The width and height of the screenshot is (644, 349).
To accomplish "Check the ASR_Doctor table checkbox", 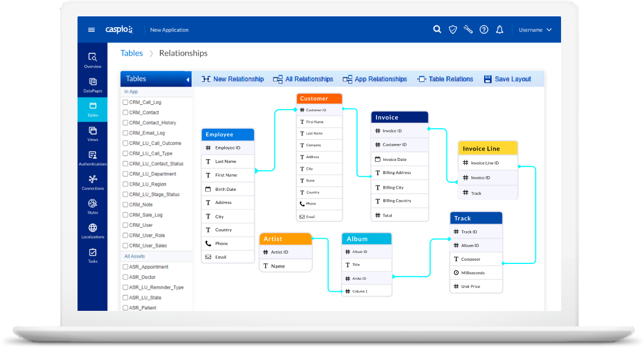I will (x=124, y=276).
